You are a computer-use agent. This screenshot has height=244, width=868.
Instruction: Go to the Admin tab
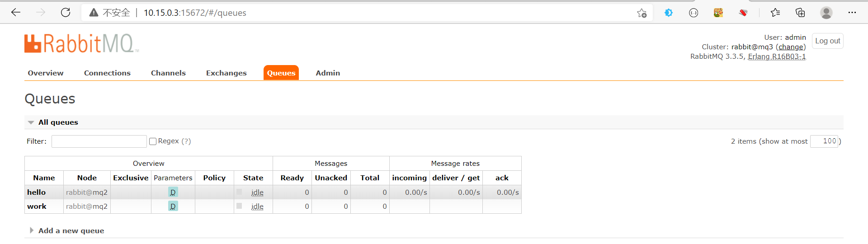click(x=328, y=73)
